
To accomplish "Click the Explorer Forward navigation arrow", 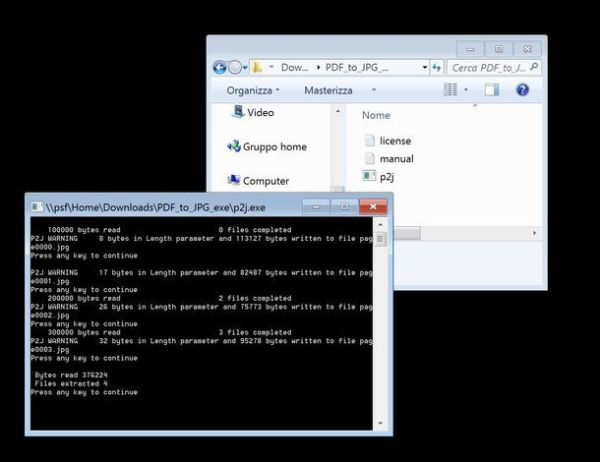I will (x=236, y=68).
